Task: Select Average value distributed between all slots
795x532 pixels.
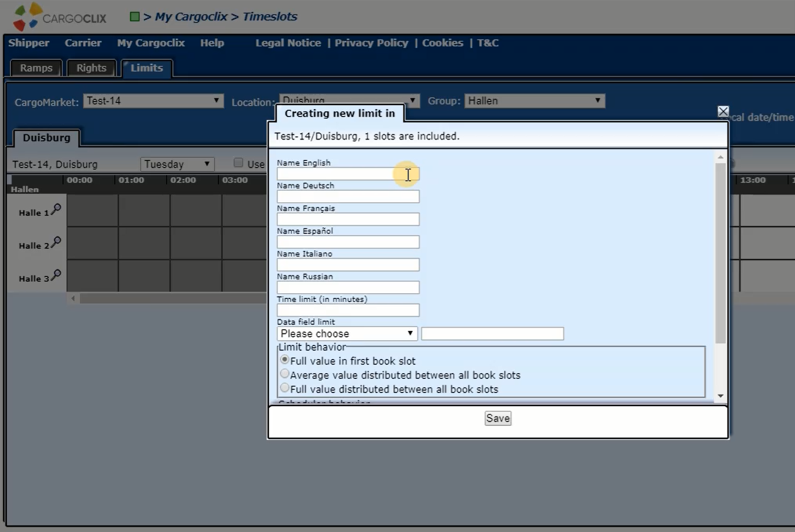Action: click(x=285, y=374)
